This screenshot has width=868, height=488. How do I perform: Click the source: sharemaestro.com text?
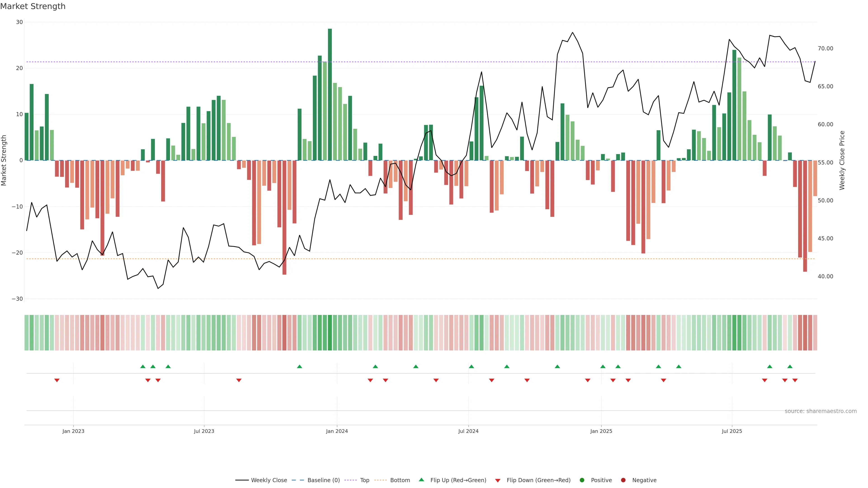click(x=821, y=411)
